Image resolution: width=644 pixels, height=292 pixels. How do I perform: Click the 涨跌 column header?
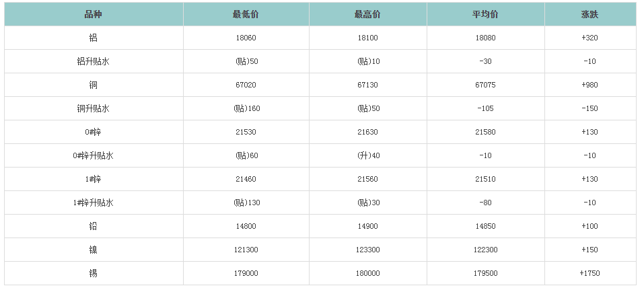pyautogui.click(x=589, y=14)
